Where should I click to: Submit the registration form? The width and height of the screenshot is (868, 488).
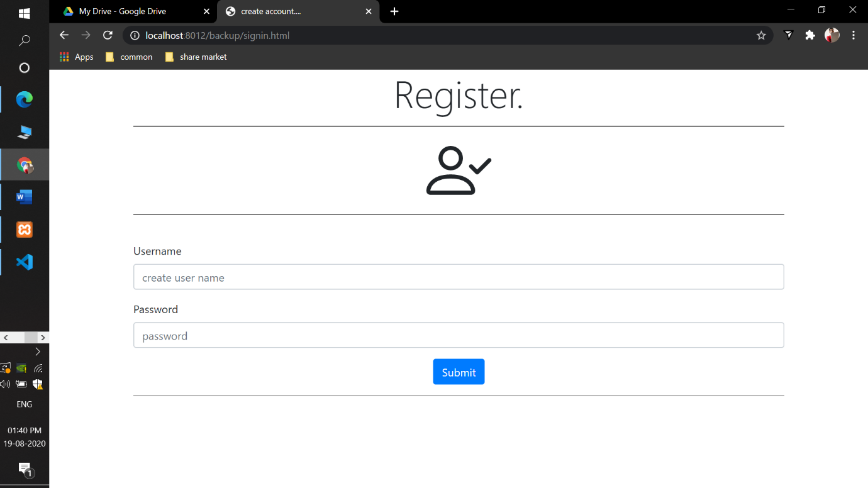(x=459, y=372)
